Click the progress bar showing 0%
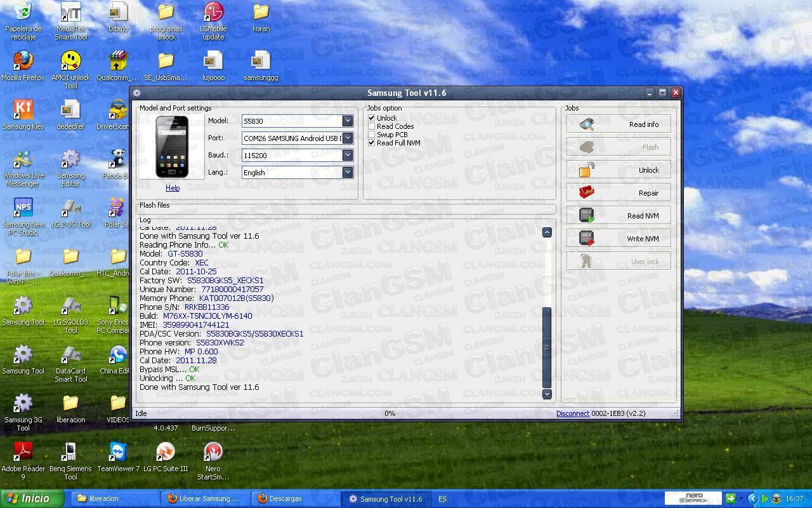Screen dimensions: 812x508 [390, 413]
